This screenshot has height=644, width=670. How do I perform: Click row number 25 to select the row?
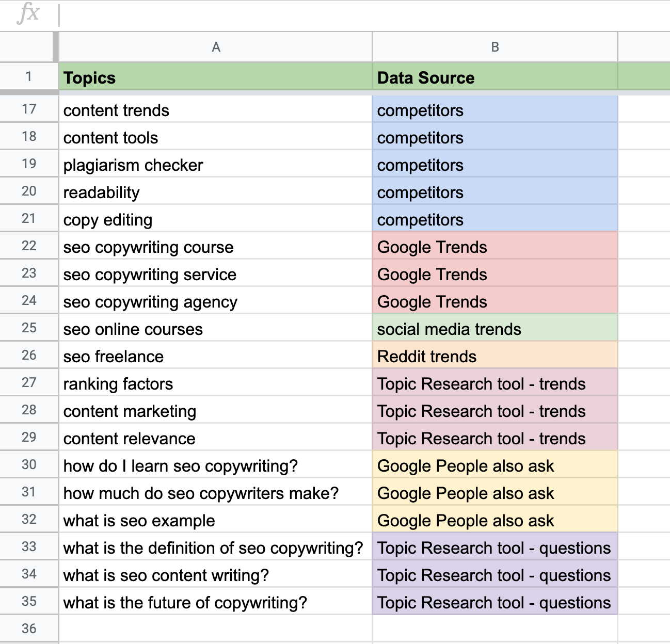tap(29, 329)
